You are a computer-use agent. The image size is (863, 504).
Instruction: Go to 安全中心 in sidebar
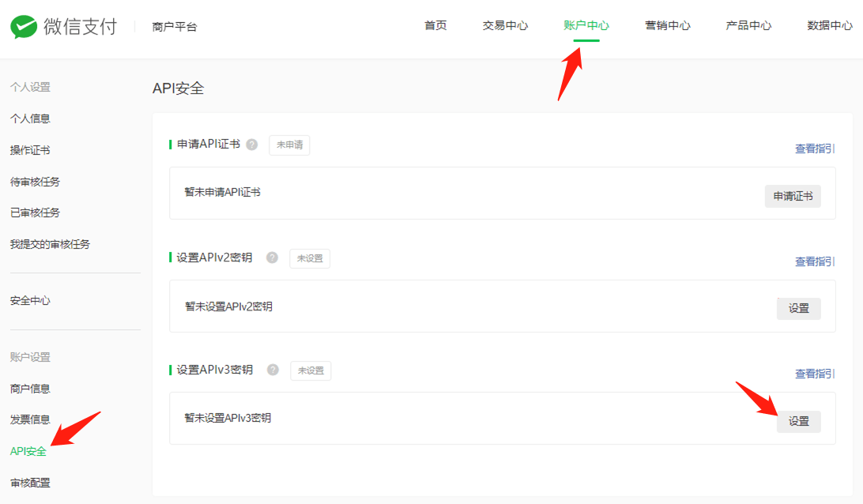30,301
